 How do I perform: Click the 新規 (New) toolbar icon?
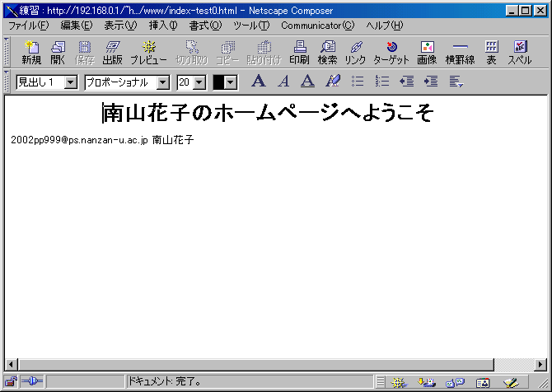point(31,53)
